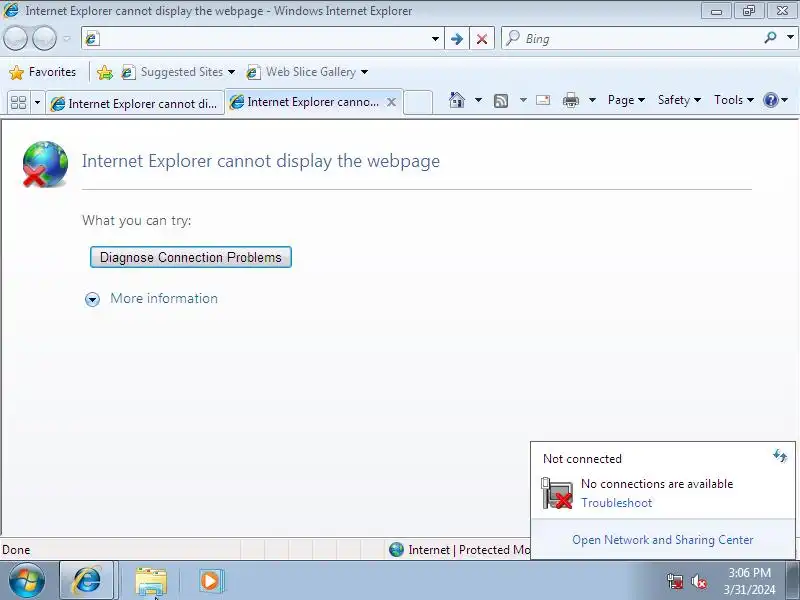
Task: Click Troubleshoot in network popup
Action: (x=616, y=503)
